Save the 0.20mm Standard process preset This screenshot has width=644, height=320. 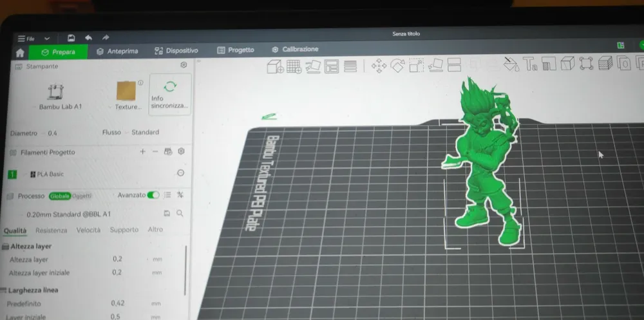tap(167, 213)
